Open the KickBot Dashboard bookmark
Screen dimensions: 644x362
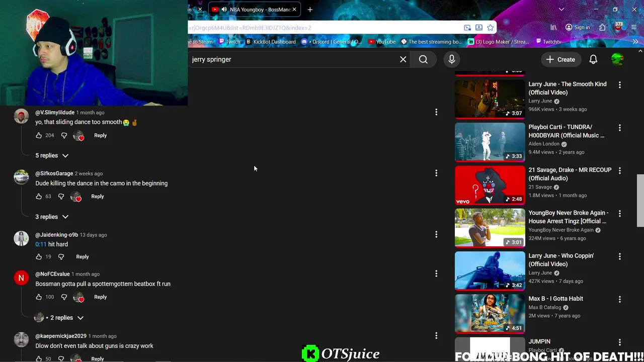coord(271,42)
